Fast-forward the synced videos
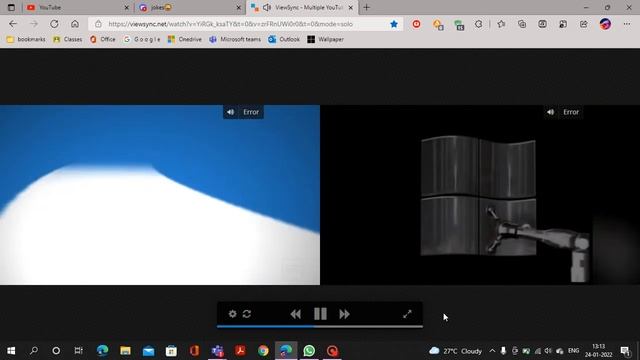The height and width of the screenshot is (360, 640). (x=344, y=314)
